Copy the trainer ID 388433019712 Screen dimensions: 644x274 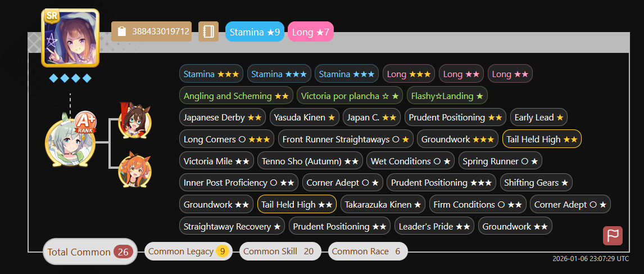(x=151, y=32)
